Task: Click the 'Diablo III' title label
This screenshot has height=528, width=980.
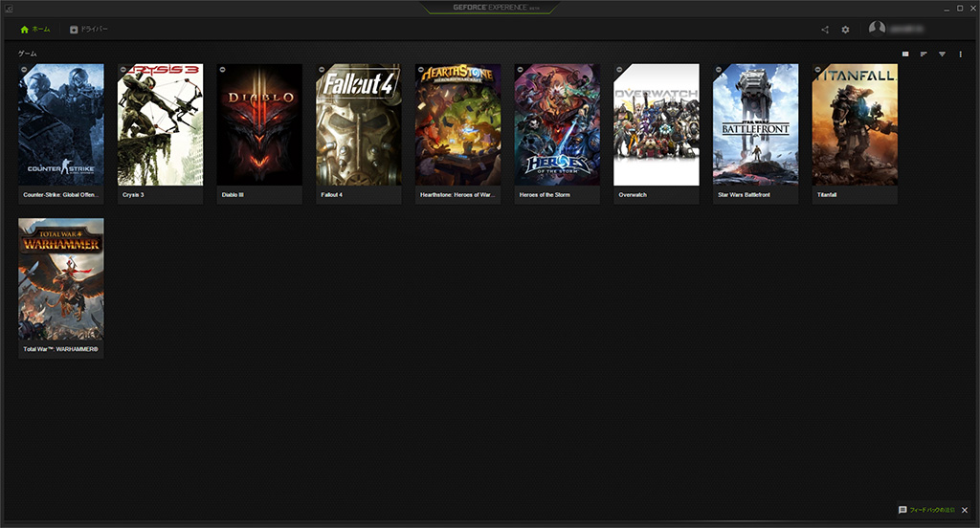Action: pos(233,195)
